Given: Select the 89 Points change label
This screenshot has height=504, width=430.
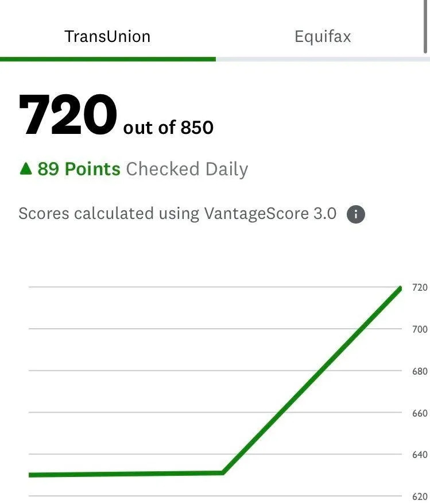Looking at the screenshot, I should click(79, 169).
